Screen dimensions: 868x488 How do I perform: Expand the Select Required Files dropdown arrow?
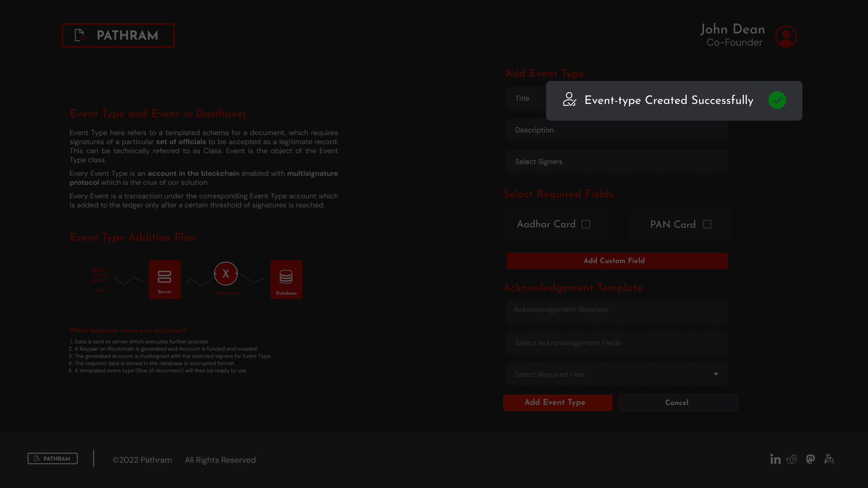coord(716,374)
